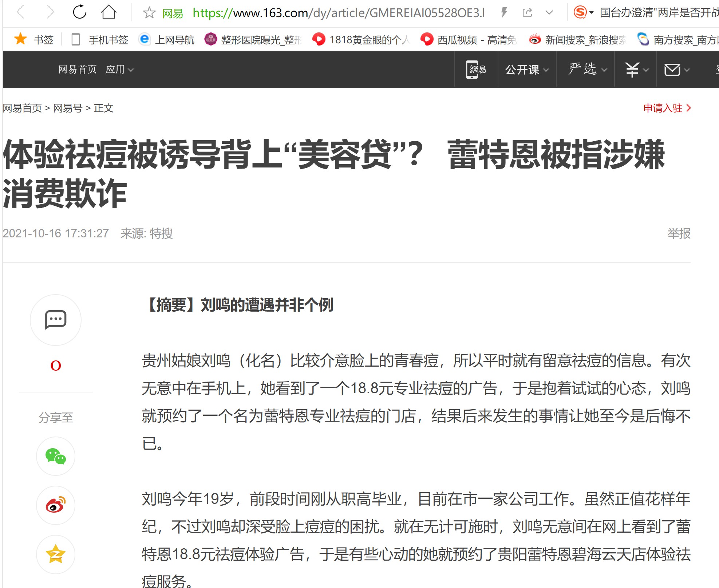Go forward with the browser forward arrow

click(x=51, y=12)
